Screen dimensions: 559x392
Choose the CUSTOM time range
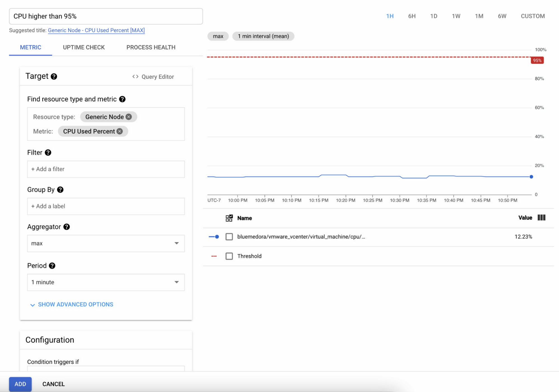pos(533,16)
